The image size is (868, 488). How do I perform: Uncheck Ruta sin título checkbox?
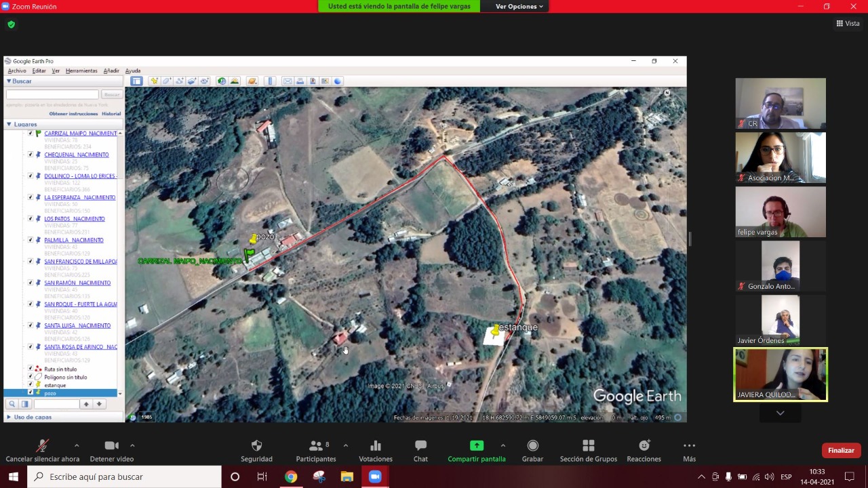[31, 369]
